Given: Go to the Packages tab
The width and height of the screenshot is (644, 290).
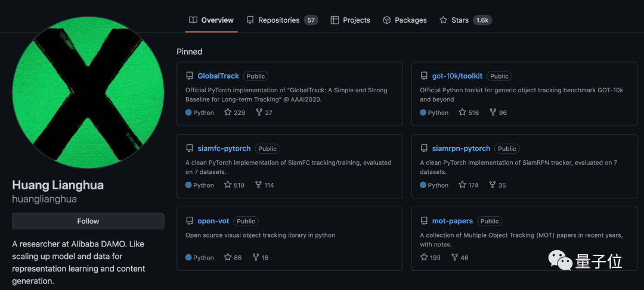Looking at the screenshot, I should [x=404, y=20].
